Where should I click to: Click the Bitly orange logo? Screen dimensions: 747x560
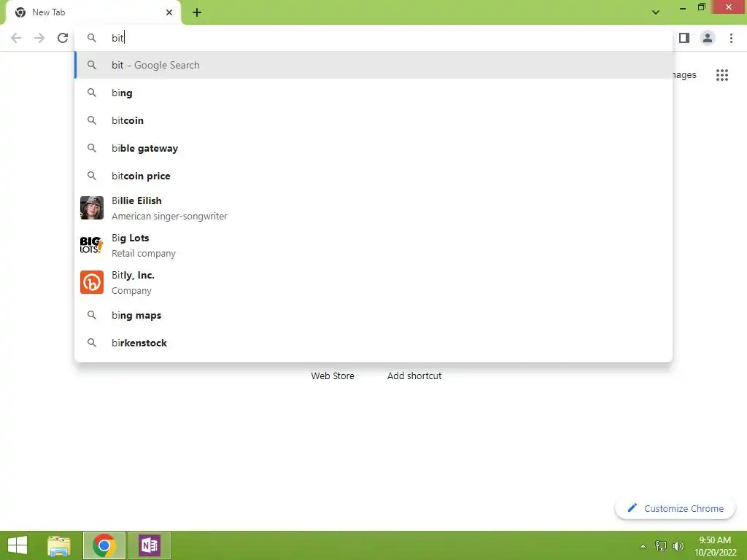coord(92,282)
